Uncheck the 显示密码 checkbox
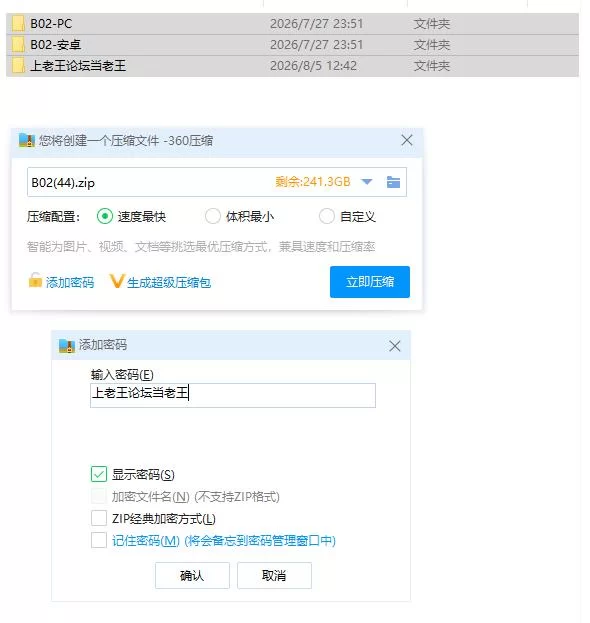This screenshot has height=623, width=590. tap(99, 474)
